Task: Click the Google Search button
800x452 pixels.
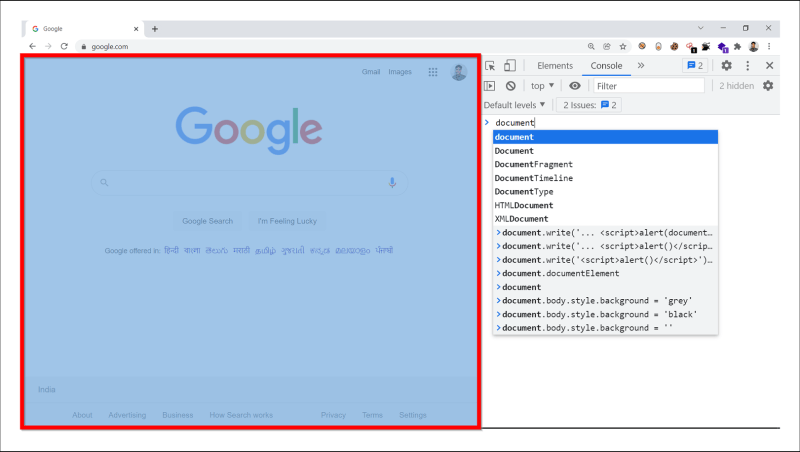Action: click(x=208, y=221)
